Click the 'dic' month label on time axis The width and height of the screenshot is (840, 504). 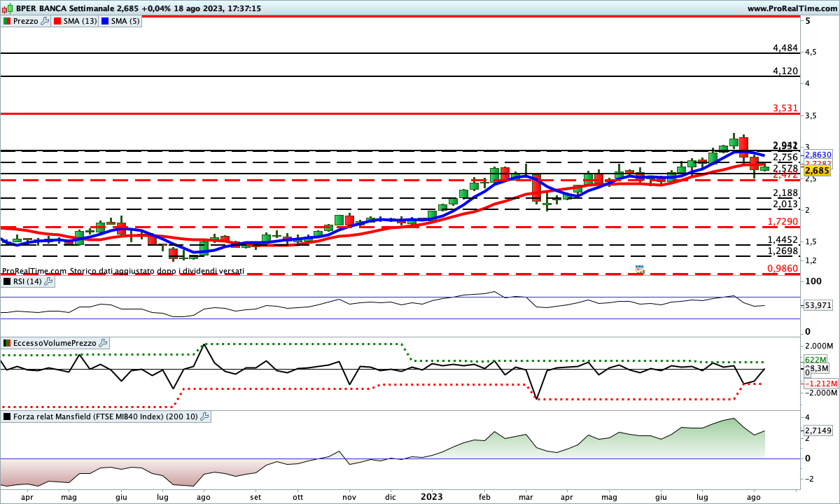pyautogui.click(x=389, y=496)
